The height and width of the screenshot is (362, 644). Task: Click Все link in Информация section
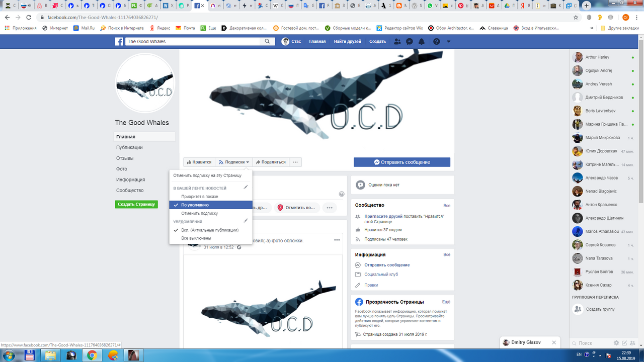(x=447, y=255)
